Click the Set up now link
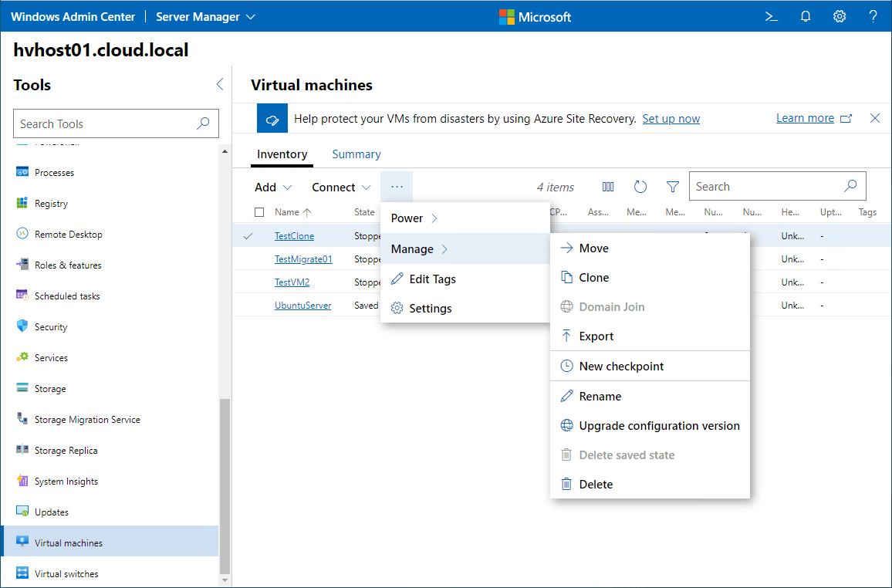The height and width of the screenshot is (588, 892). [671, 119]
